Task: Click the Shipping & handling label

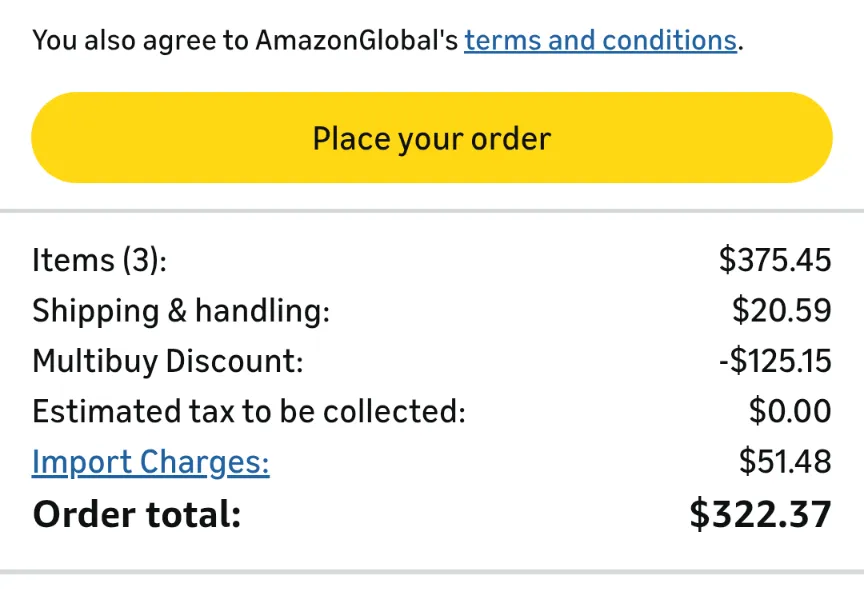Action: click(181, 311)
